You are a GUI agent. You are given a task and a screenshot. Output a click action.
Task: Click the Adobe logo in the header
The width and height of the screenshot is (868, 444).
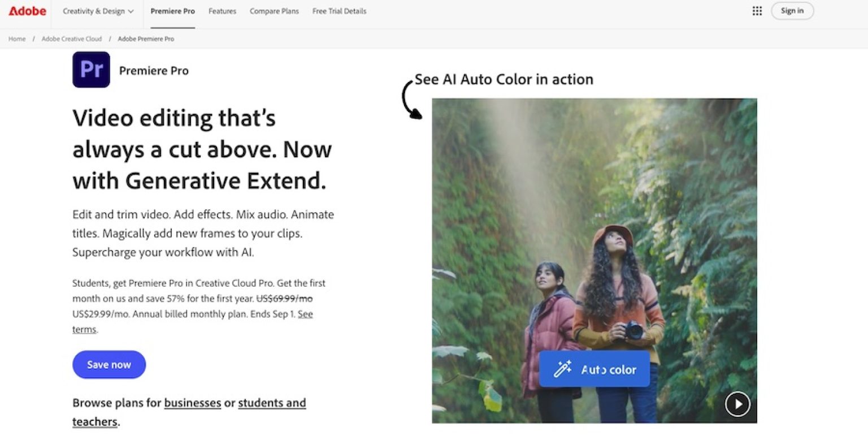click(x=27, y=11)
